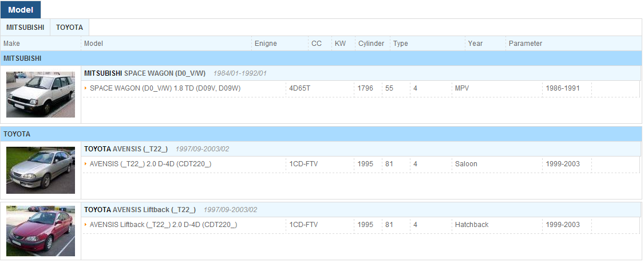Click 81 KW value in Hatchback row
Screen dimensions: 644x262
coord(389,225)
